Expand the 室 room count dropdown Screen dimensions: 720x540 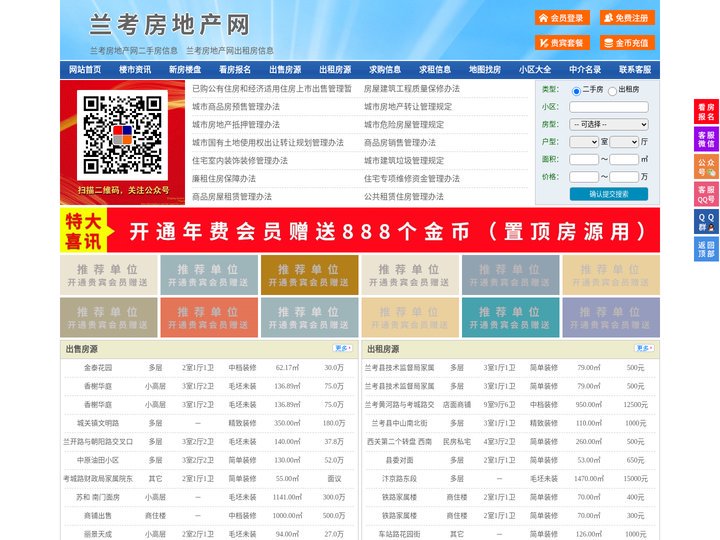point(584,142)
